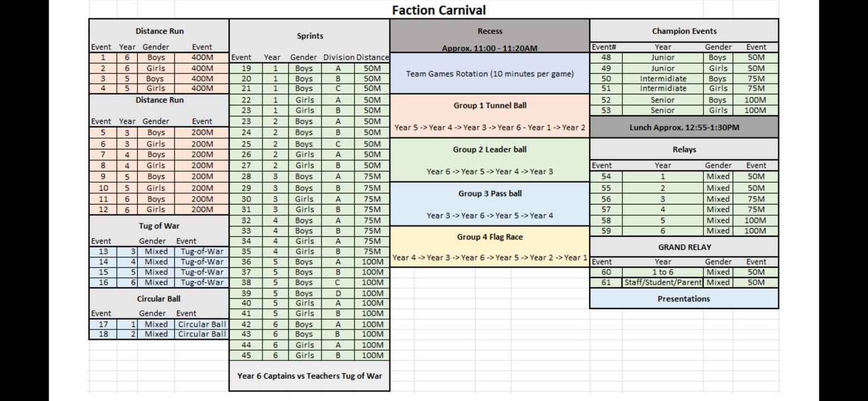Click event 45 in the Sprints table
This screenshot has width=868, height=401.
coord(246,355)
